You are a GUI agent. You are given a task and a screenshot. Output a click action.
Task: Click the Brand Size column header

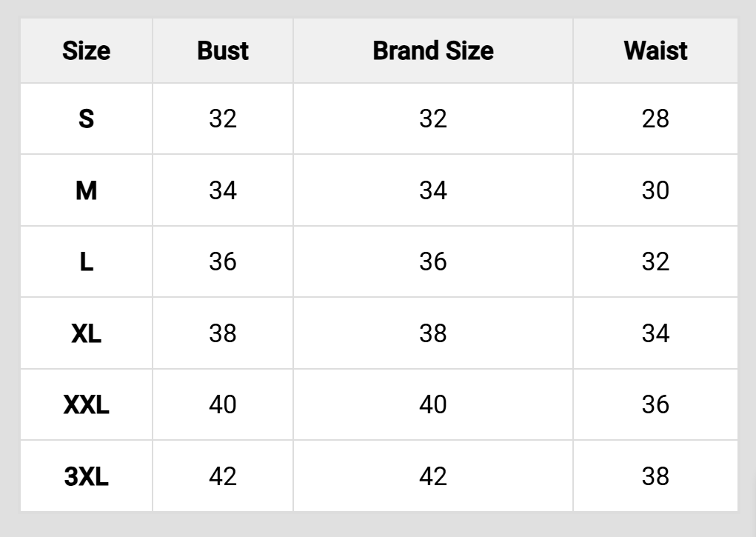pyautogui.click(x=432, y=51)
